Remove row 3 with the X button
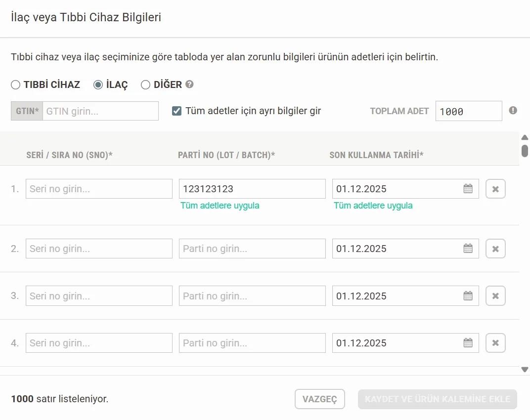The image size is (530, 420). tap(495, 296)
